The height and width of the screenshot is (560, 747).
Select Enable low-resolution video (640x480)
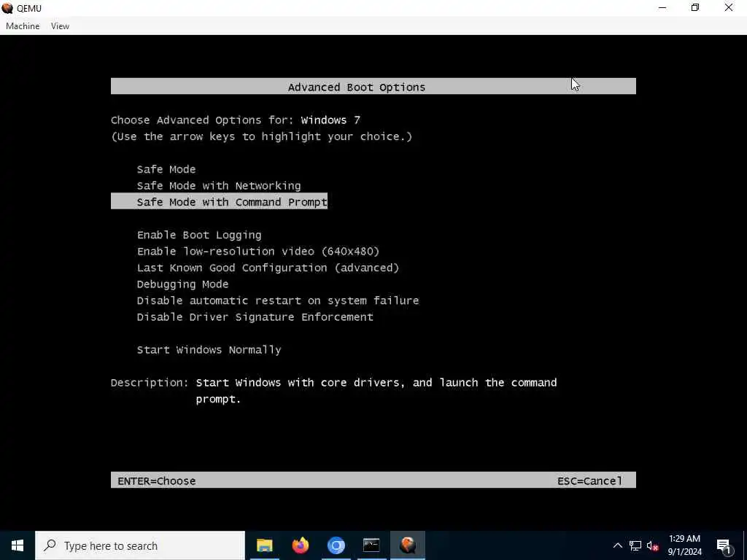coord(258,251)
